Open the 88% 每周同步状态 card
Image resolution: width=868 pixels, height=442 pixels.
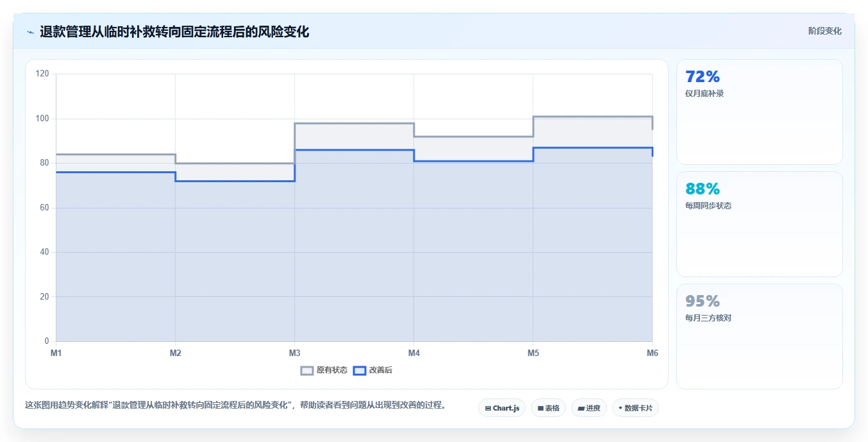coord(759,225)
